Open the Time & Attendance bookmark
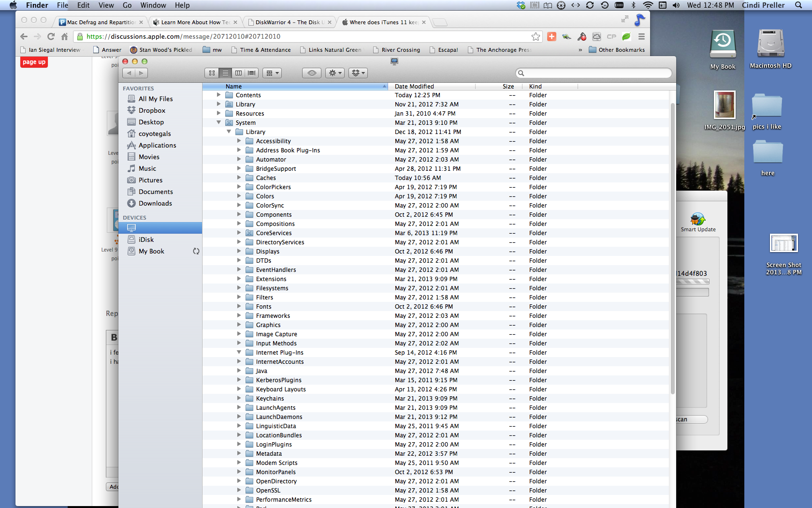 coord(261,50)
